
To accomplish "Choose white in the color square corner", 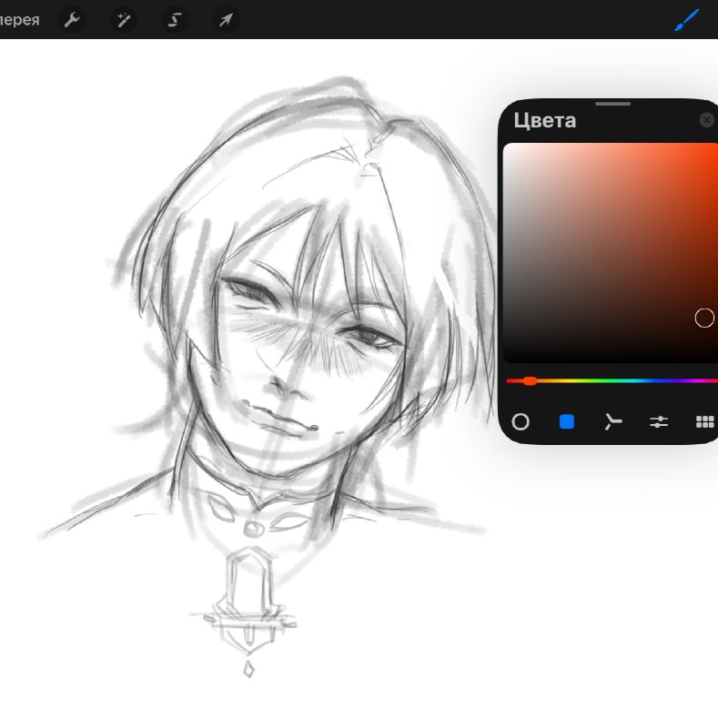I will [508, 148].
